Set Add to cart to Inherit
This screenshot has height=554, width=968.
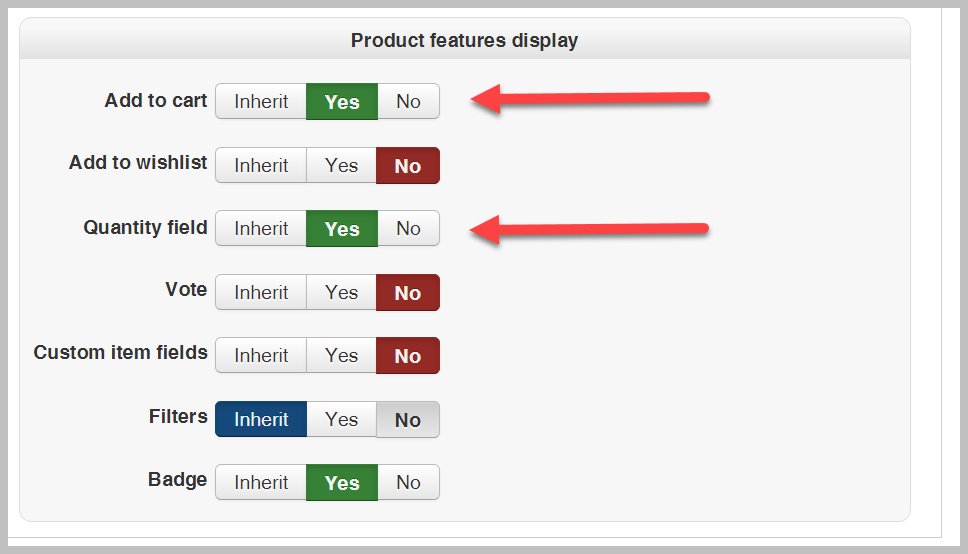(261, 101)
